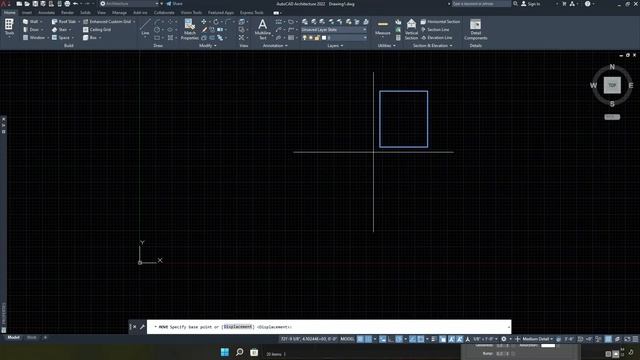Toggle annotation visibility in status bar
This screenshot has height=360, width=640.
click(x=451, y=339)
